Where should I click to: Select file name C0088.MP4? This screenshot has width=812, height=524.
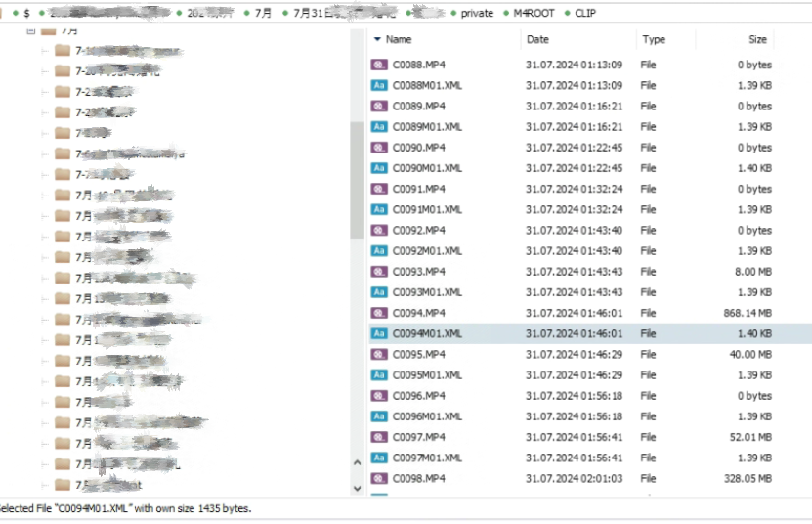click(418, 65)
